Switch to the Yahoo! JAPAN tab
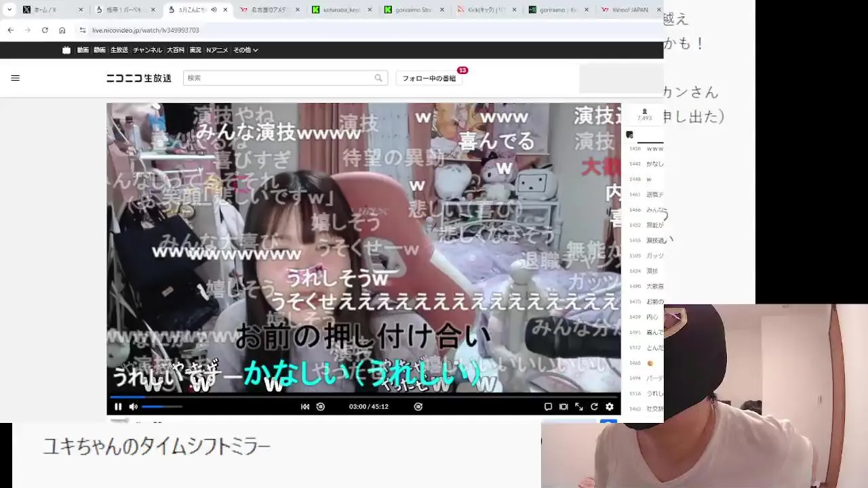The height and width of the screenshot is (488, 868). point(631,9)
